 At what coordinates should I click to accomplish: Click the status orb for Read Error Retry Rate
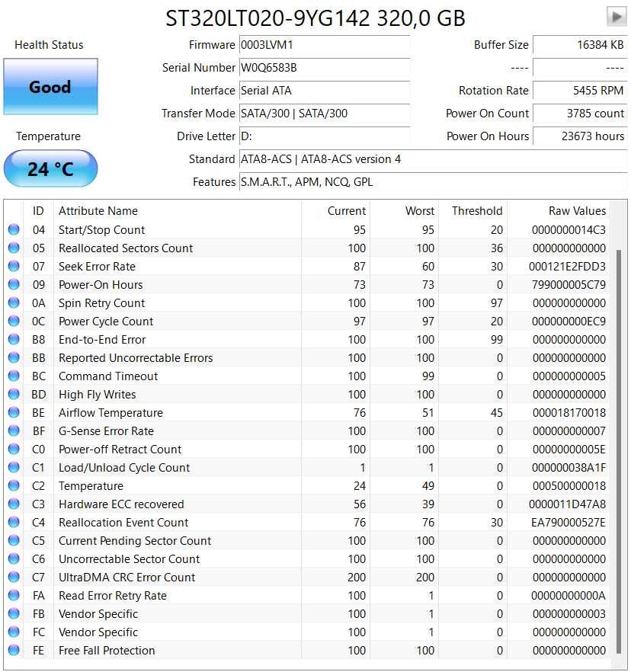[x=14, y=595]
